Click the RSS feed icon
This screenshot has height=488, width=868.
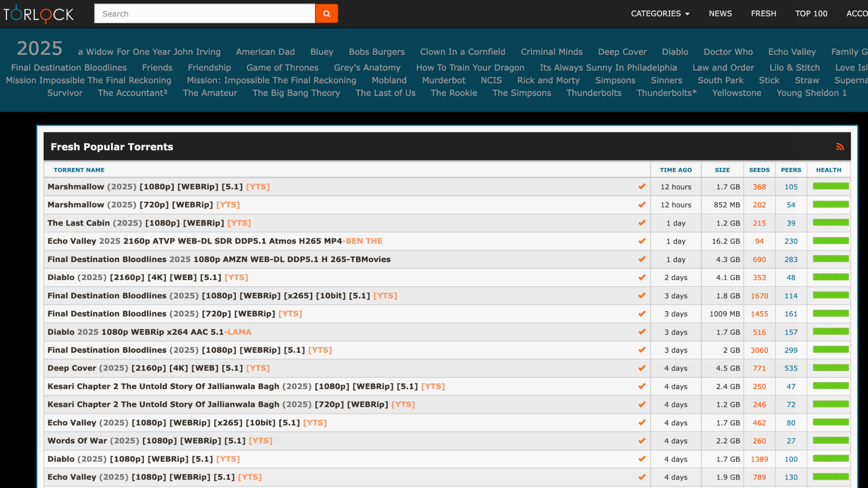840,147
